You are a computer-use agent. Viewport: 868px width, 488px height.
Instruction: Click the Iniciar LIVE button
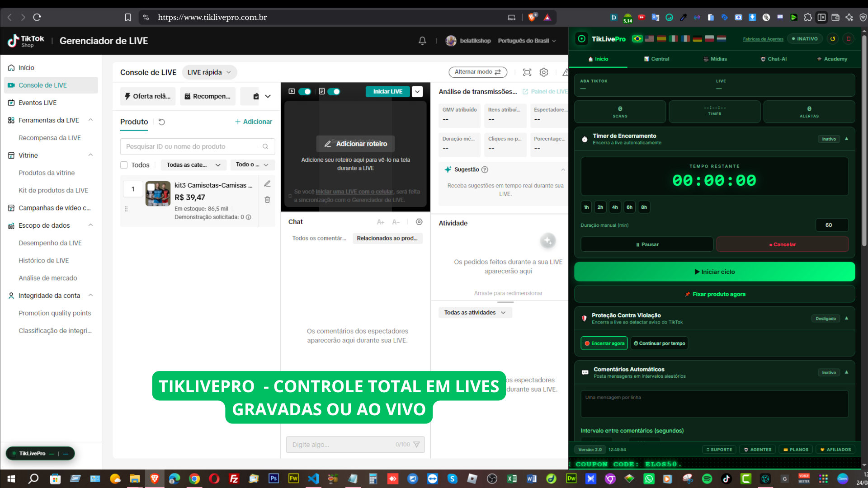(387, 92)
